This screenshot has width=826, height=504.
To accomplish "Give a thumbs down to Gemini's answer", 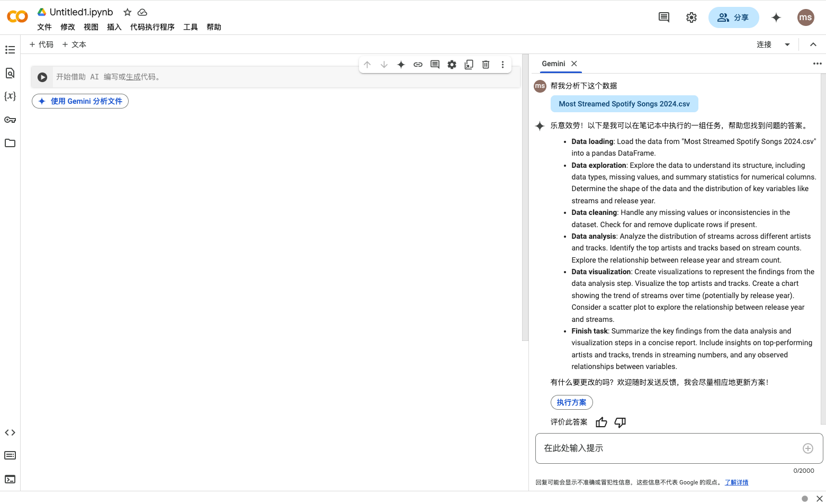I will pyautogui.click(x=620, y=422).
